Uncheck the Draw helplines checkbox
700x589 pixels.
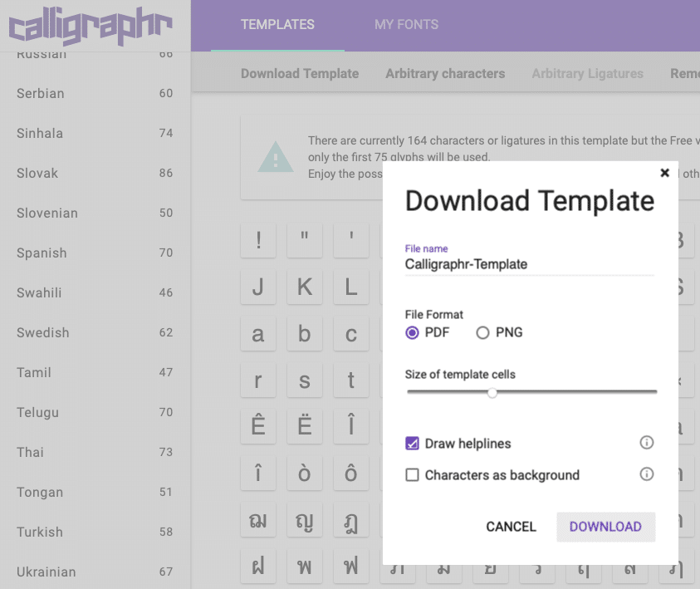point(412,444)
